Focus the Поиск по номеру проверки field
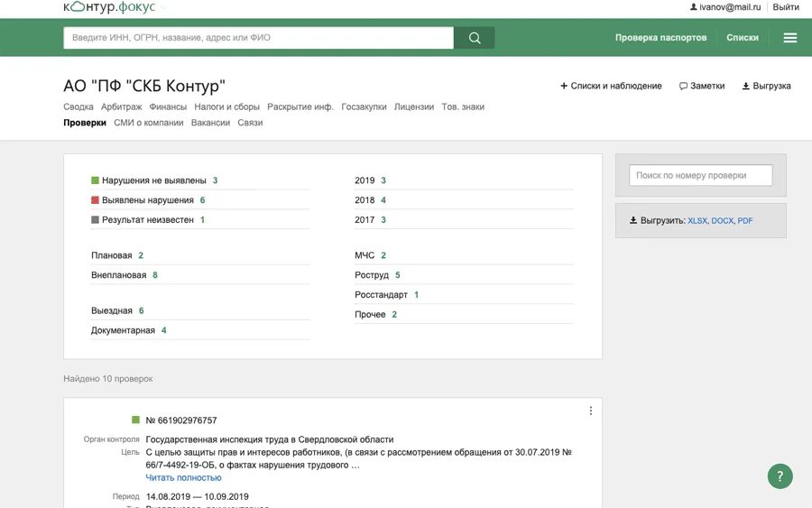Screen dimensions: 812x508 tap(701, 175)
